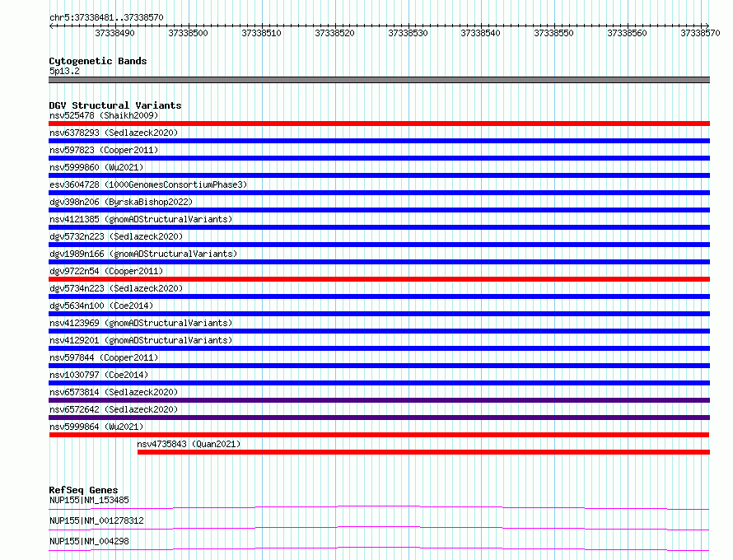733x560 pixels.
Task: Click ruler position 37338520
Action: [x=334, y=33]
